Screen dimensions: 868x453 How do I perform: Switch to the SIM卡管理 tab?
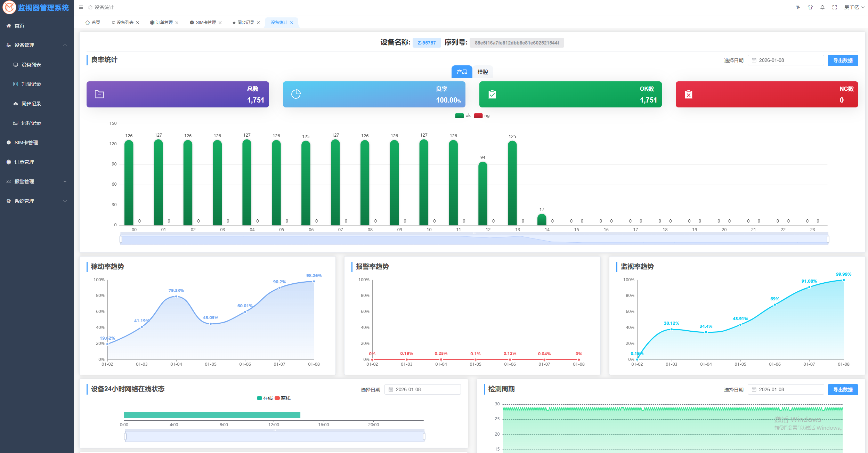[205, 23]
